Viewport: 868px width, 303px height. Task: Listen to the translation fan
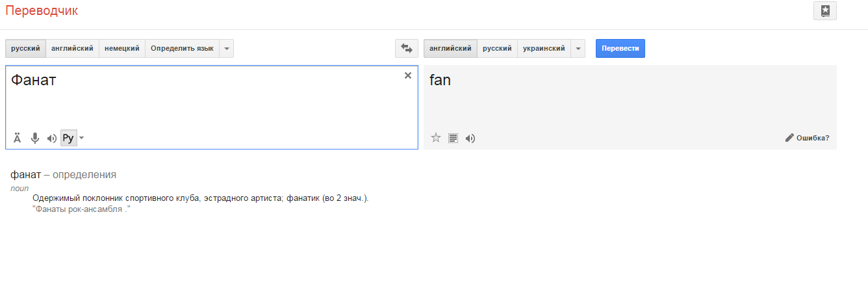pyautogui.click(x=470, y=138)
